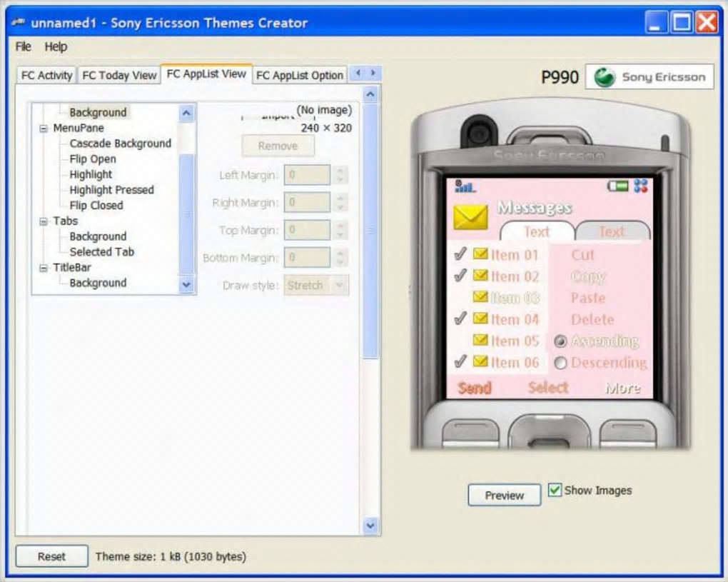Select Highlight Pressed tree item
The width and height of the screenshot is (728, 582).
(x=111, y=190)
